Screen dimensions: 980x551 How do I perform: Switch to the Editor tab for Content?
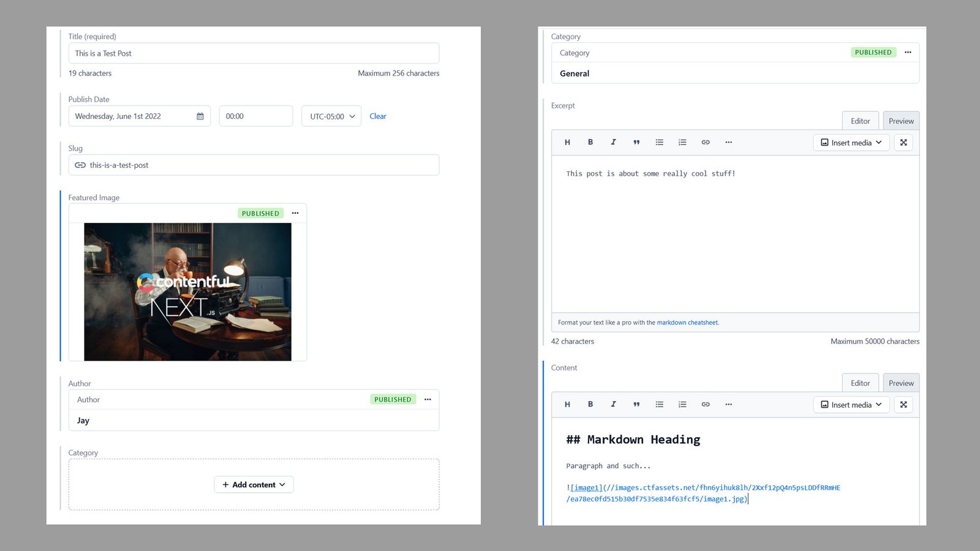click(860, 383)
